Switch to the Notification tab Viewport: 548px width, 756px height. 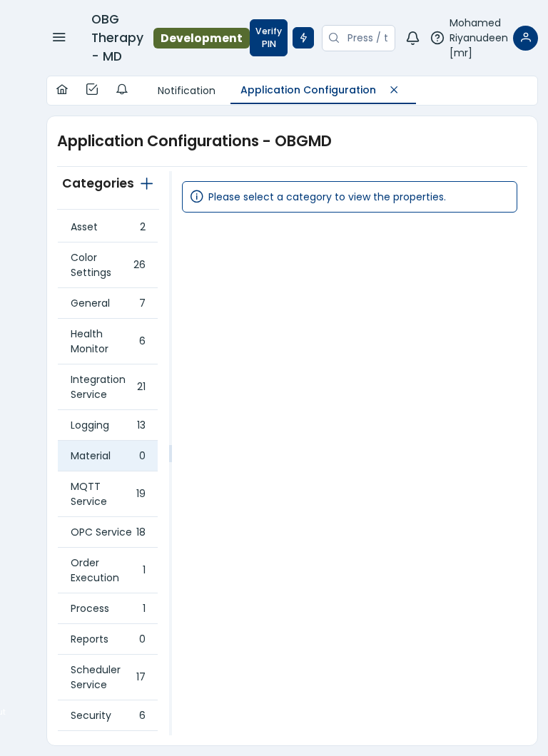(x=186, y=91)
